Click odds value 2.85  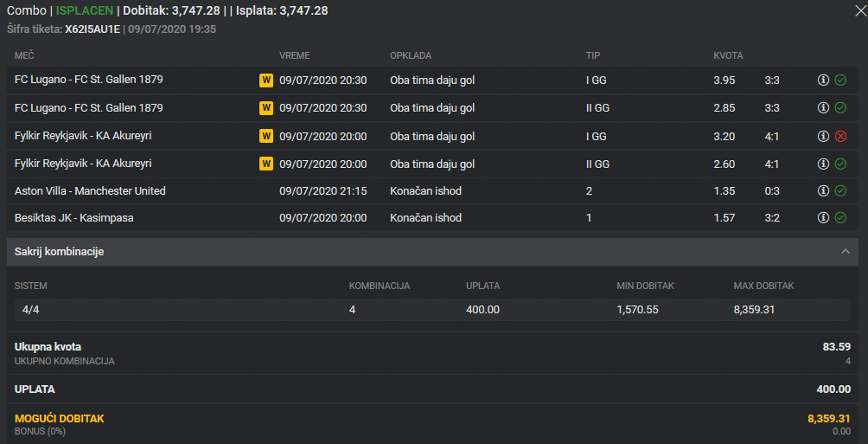pos(724,108)
